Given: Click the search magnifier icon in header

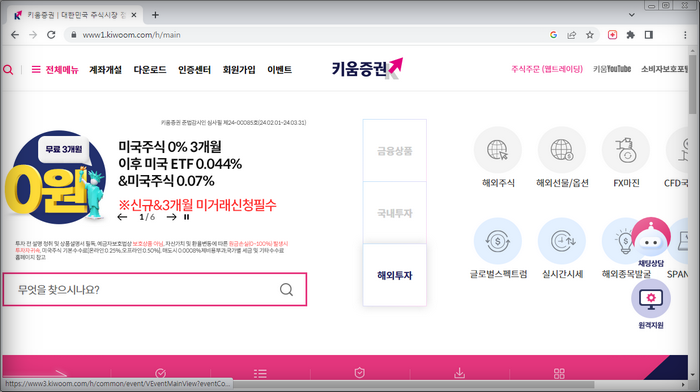Looking at the screenshot, I should (8, 70).
